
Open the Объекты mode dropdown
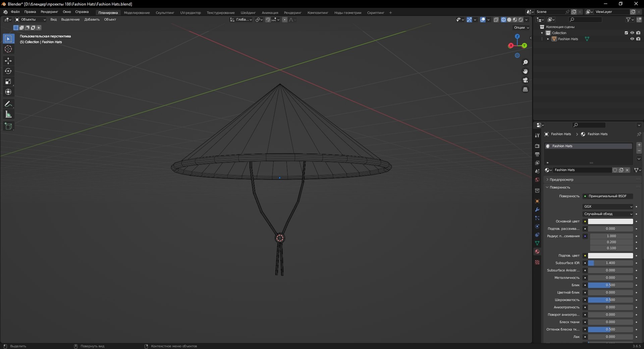[x=31, y=20]
